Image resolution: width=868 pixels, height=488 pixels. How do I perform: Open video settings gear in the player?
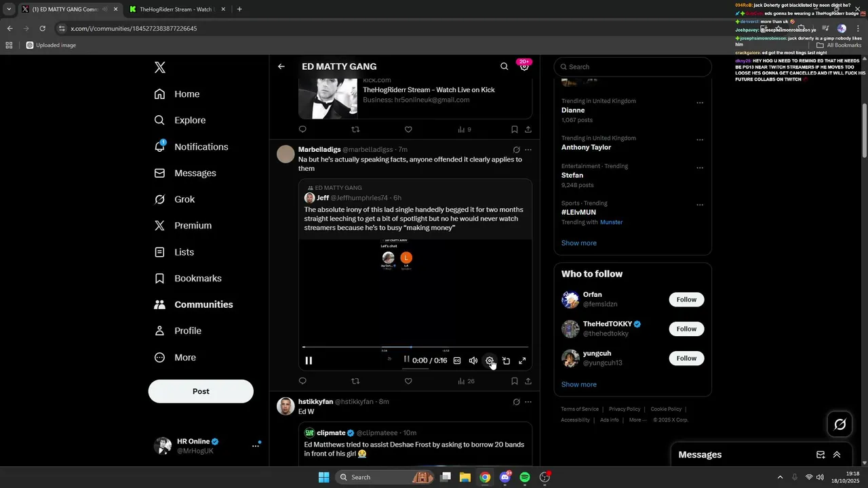[x=490, y=361]
